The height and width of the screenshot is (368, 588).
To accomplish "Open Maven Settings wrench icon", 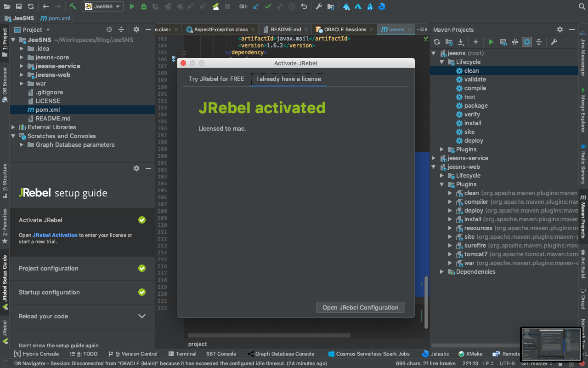I will [x=554, y=42].
